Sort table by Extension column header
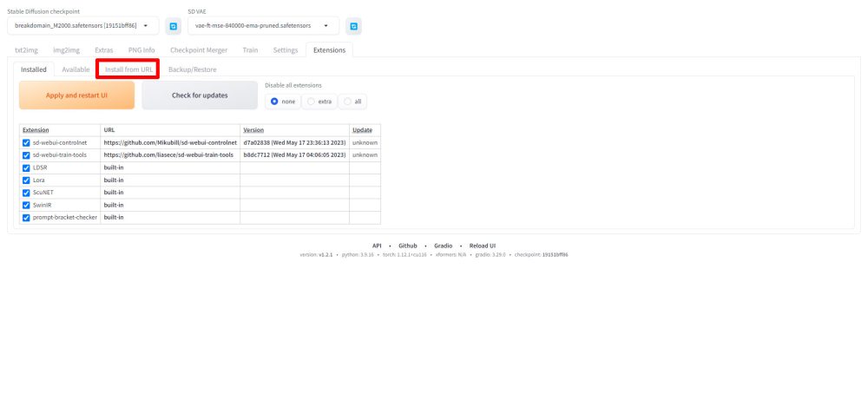 (36, 129)
